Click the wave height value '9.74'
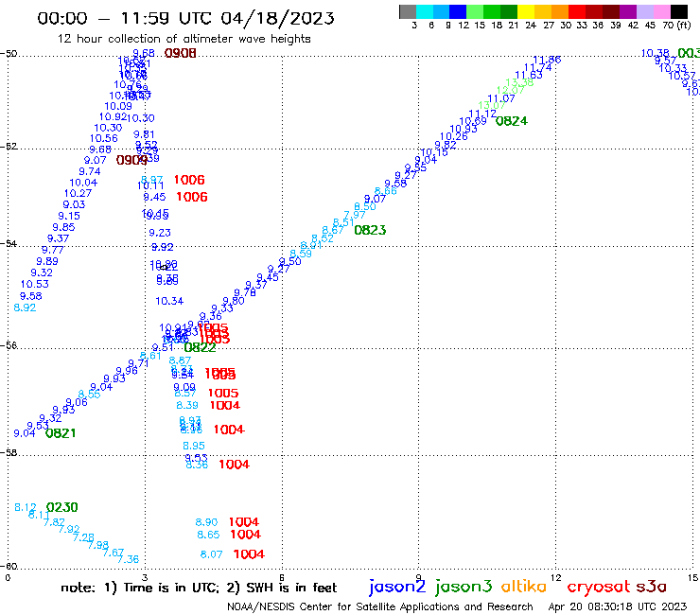Image resolution: width=700 pixels, height=615 pixels. (x=90, y=171)
